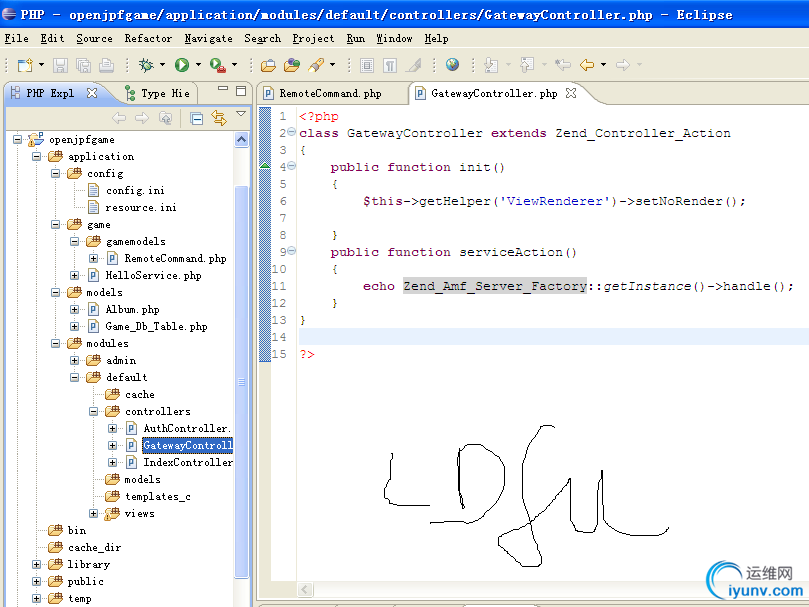Click the Last Edit Location icon

click(x=563, y=65)
